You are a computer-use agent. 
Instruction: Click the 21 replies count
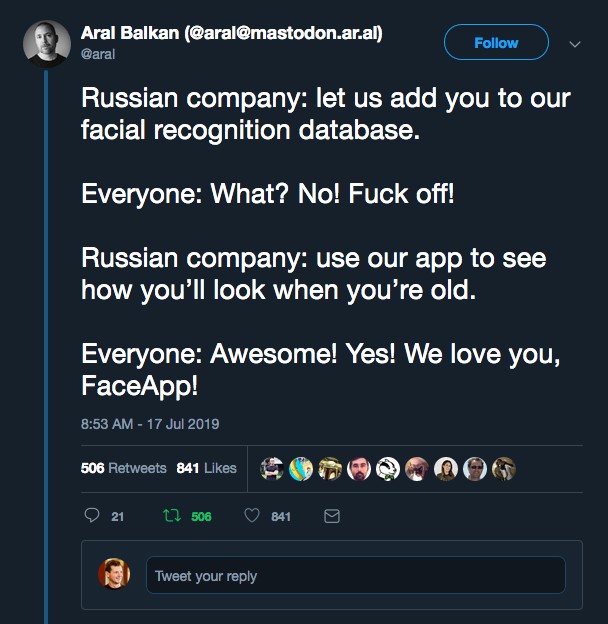click(x=117, y=517)
